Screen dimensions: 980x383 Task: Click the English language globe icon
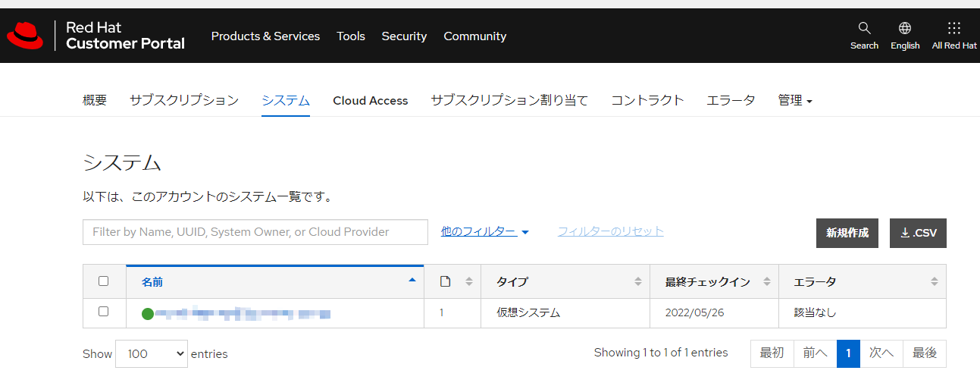905,29
